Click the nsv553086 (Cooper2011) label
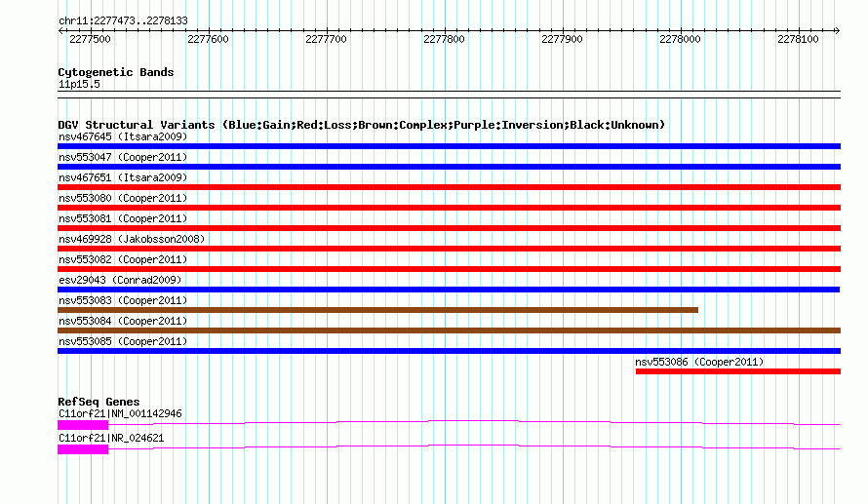Screen dimensions: 868x504 (x=699, y=362)
